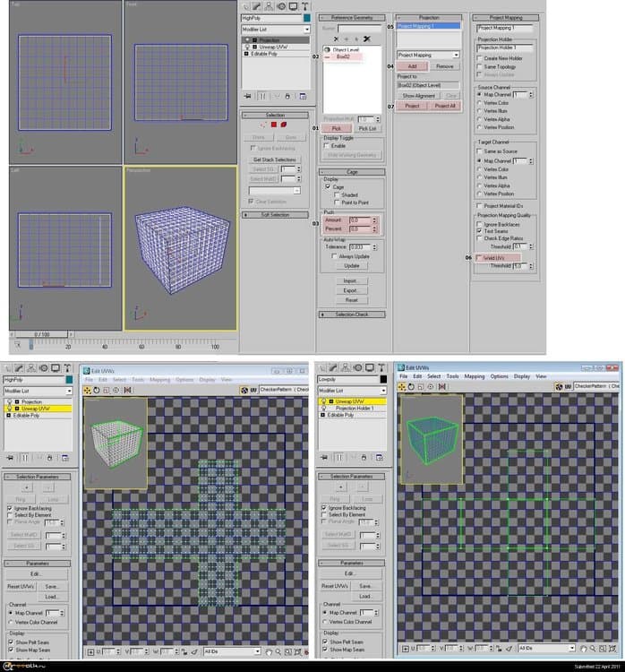Click the HighPoly object color swatch in top panel
The height and width of the screenshot is (672, 625).
click(x=307, y=18)
